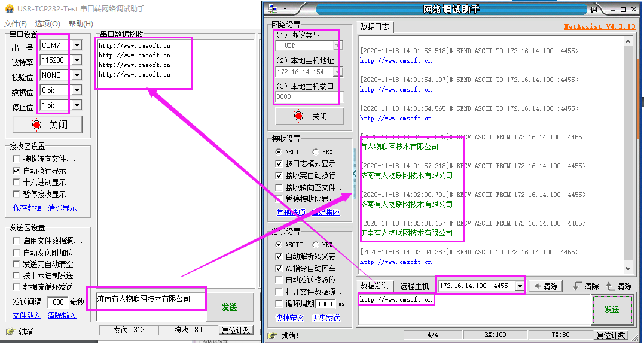644x343 pixels.
Task: Switch to the 数据日志 tab
Action: (374, 27)
